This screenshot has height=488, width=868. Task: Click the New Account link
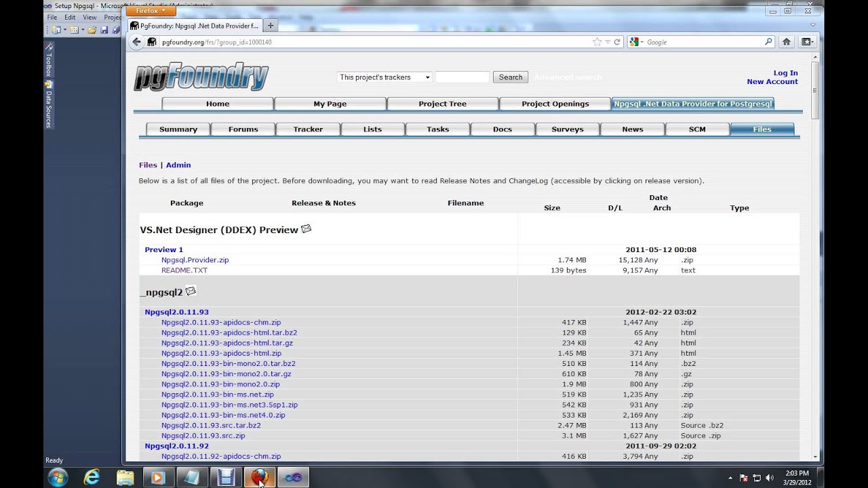772,82
